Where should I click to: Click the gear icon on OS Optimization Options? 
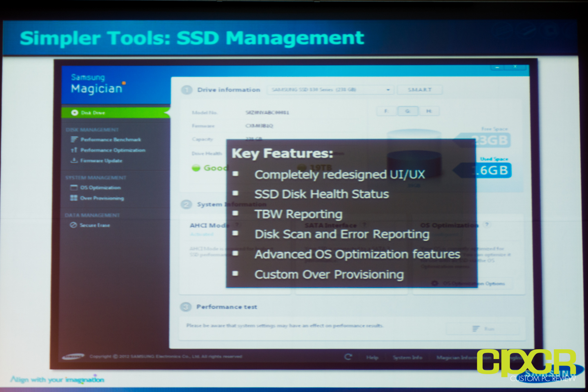[x=435, y=283]
